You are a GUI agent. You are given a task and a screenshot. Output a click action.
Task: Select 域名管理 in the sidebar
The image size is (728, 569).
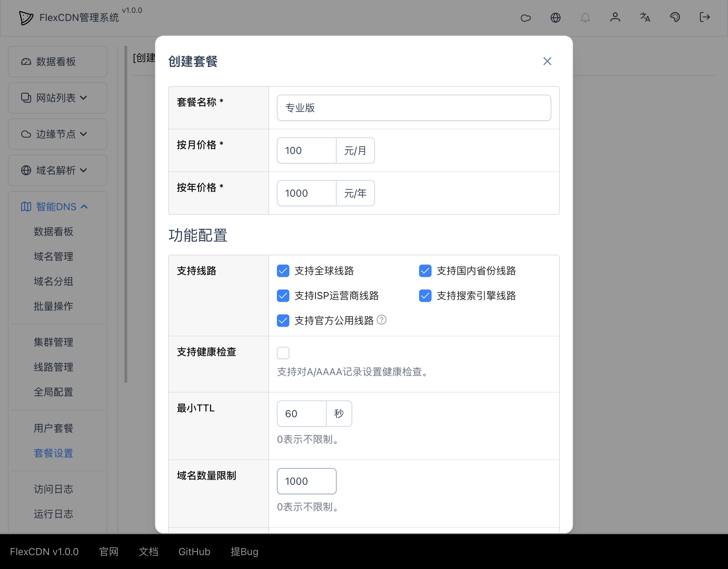[x=53, y=256]
